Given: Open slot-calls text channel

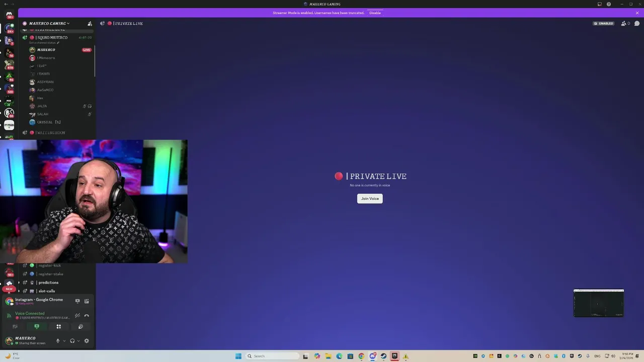Looking at the screenshot, I should point(58,291).
